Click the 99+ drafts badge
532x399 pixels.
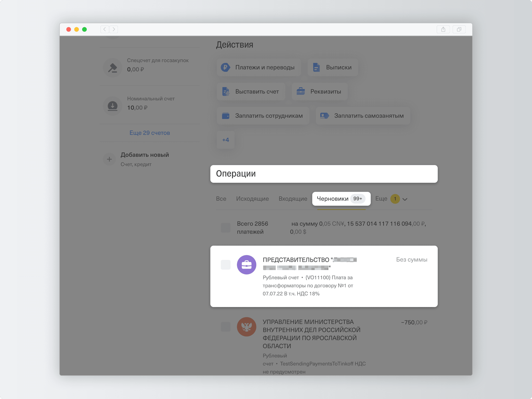tap(358, 199)
